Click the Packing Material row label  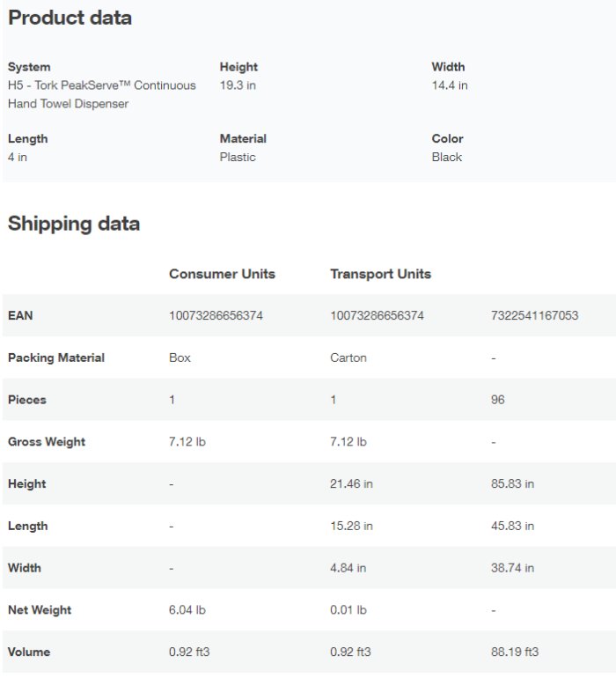56,357
